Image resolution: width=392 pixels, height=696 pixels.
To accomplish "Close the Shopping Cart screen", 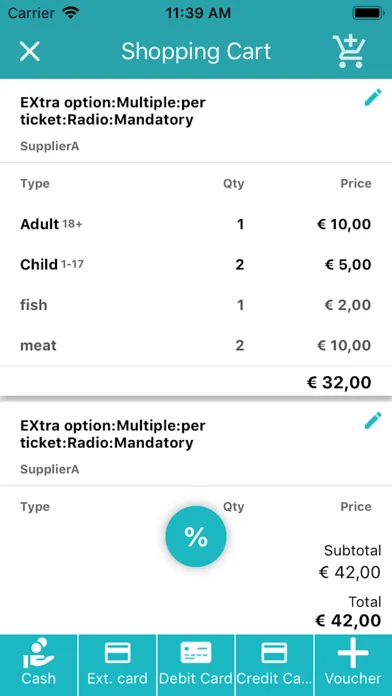I will click(x=30, y=51).
